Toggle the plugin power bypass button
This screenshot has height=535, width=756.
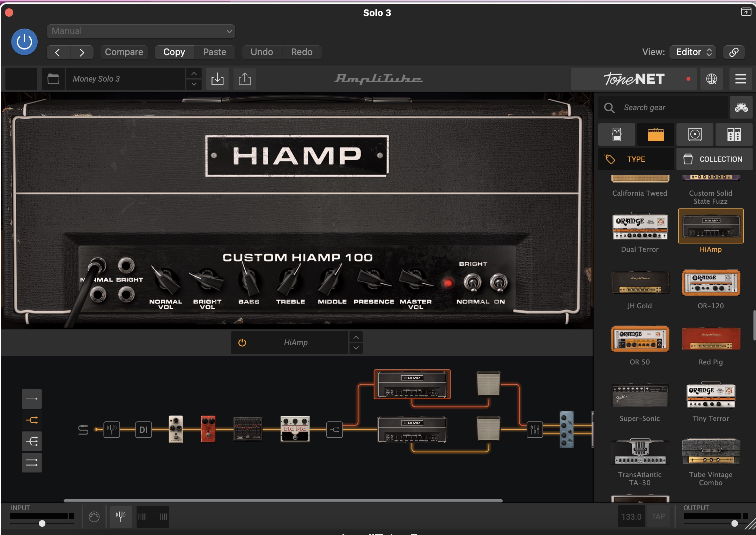pyautogui.click(x=24, y=42)
